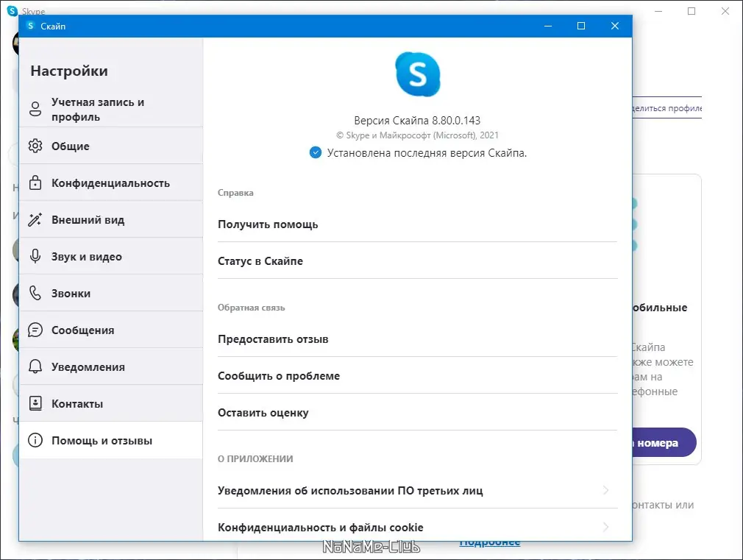The height and width of the screenshot is (560, 743).
Task: Click the Версия Скайпа 8.80.0.143 text
Action: pos(417,121)
